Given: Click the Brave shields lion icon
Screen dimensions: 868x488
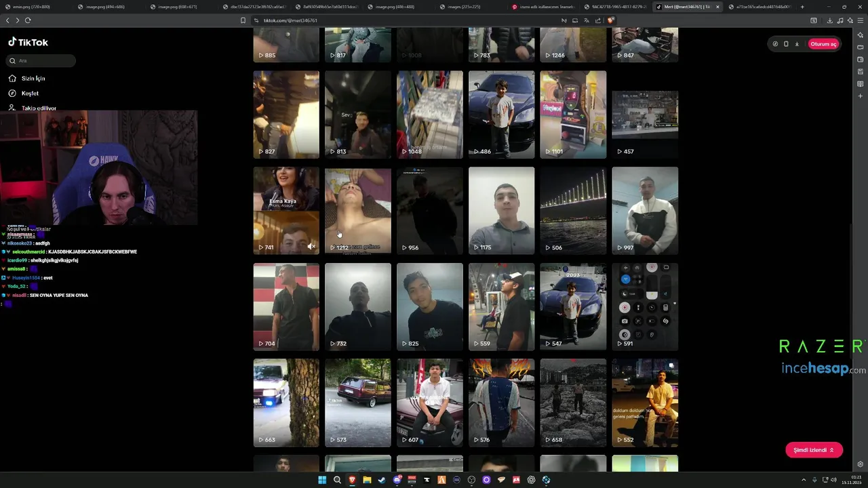Looking at the screenshot, I should (x=610, y=20).
